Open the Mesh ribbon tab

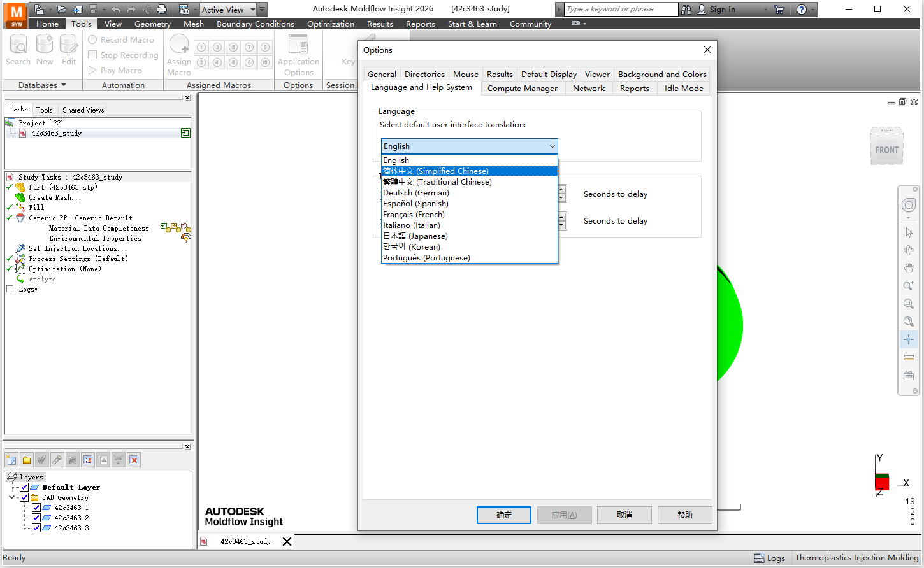[194, 24]
